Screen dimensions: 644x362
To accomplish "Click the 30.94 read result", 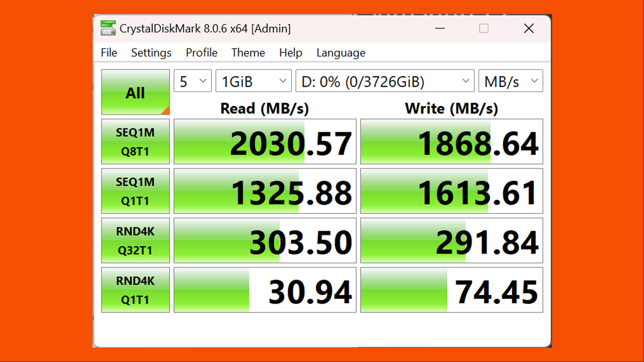I will coord(265,290).
